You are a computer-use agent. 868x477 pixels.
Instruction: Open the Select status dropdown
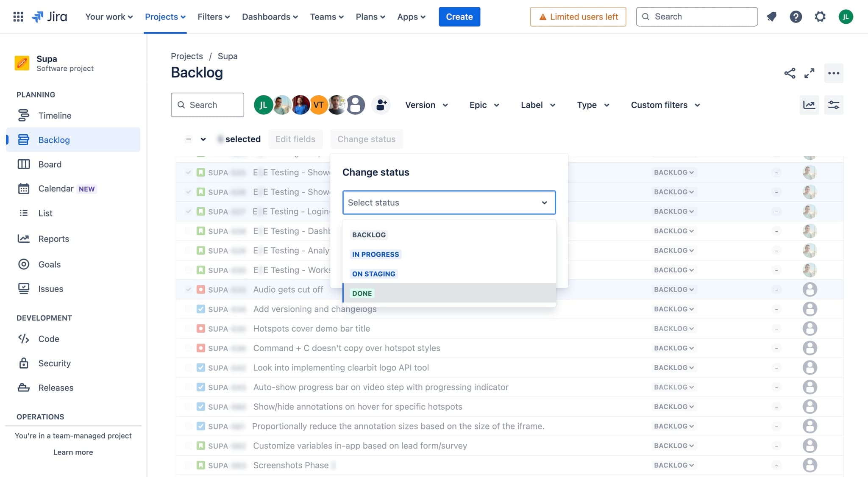coord(449,202)
